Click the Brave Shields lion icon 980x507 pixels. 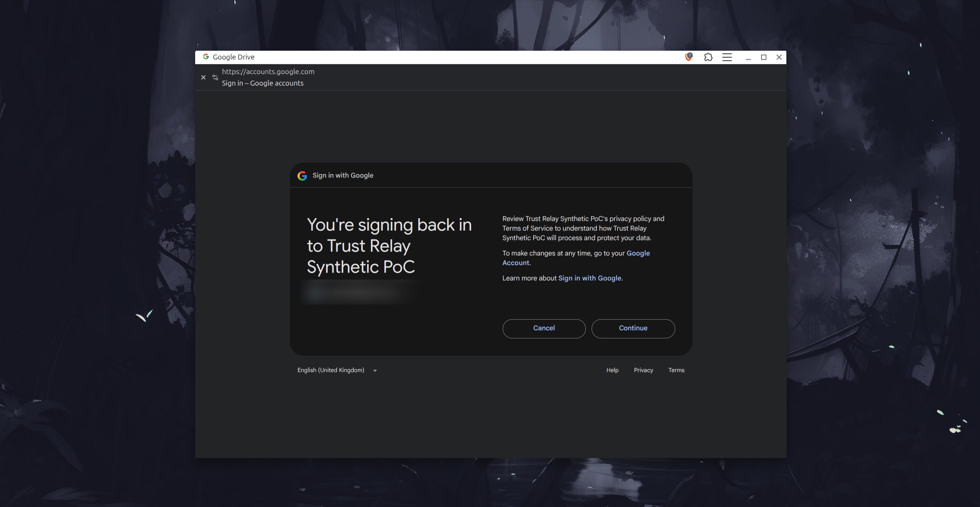pos(689,57)
